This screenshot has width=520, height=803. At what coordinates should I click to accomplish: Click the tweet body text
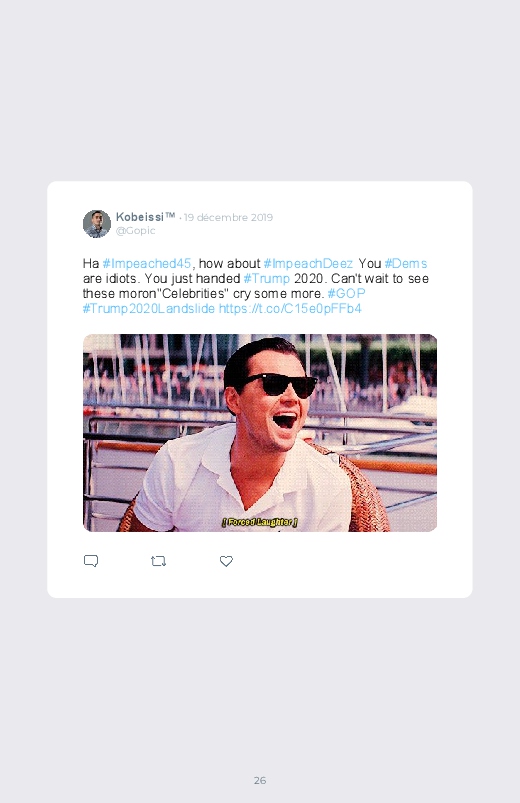pos(256,286)
